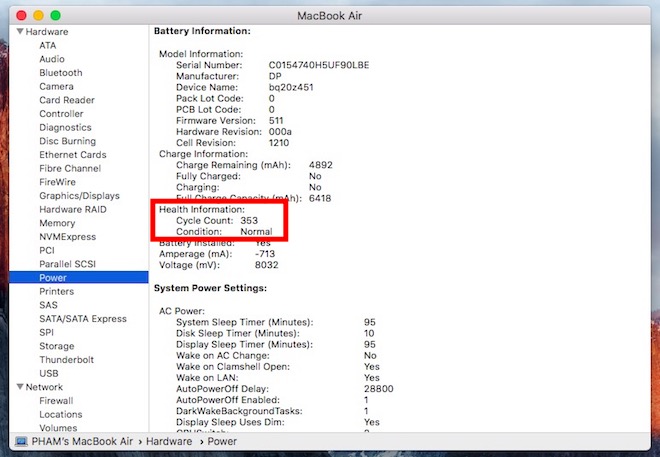Click the battery serial number C0154740H5UF90LBE
The width and height of the screenshot is (660, 457).
click(x=319, y=65)
